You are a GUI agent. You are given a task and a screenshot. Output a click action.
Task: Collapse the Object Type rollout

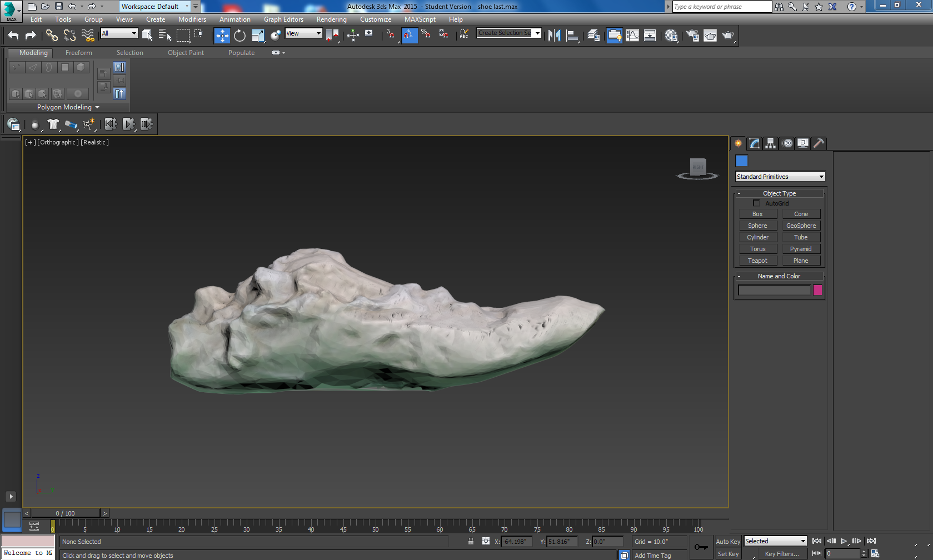779,193
